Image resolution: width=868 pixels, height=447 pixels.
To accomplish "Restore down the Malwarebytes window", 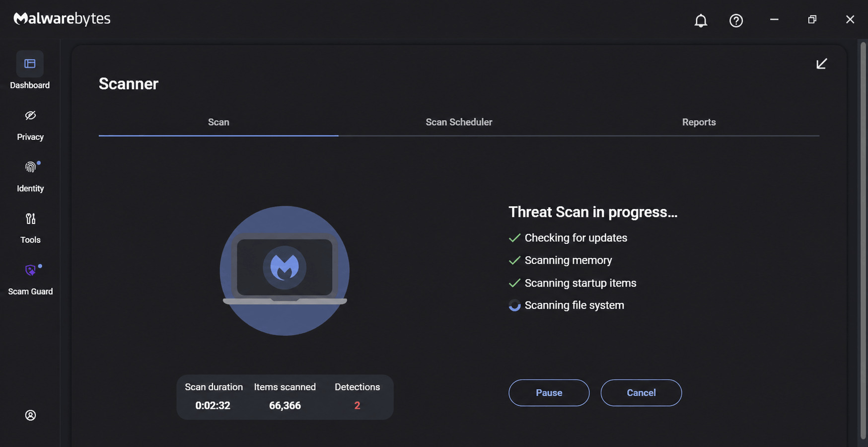I will [812, 19].
